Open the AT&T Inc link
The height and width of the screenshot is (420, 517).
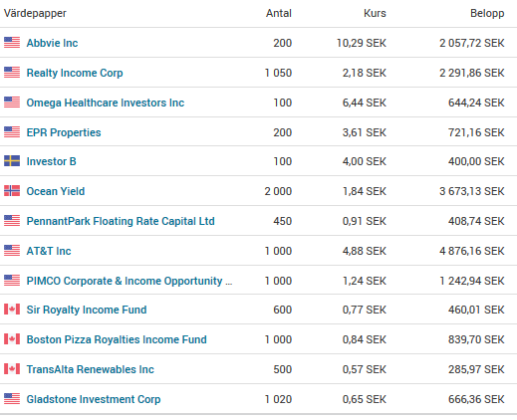49,251
